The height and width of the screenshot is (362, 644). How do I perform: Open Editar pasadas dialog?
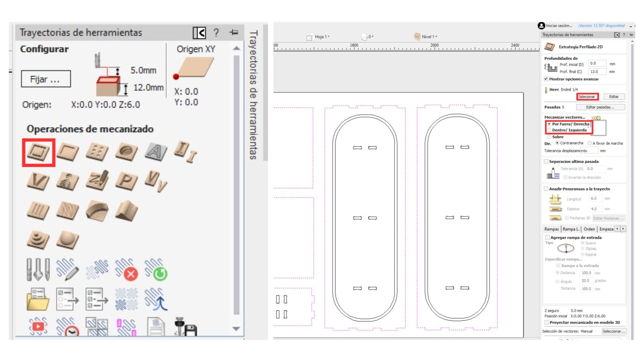pyautogui.click(x=600, y=107)
